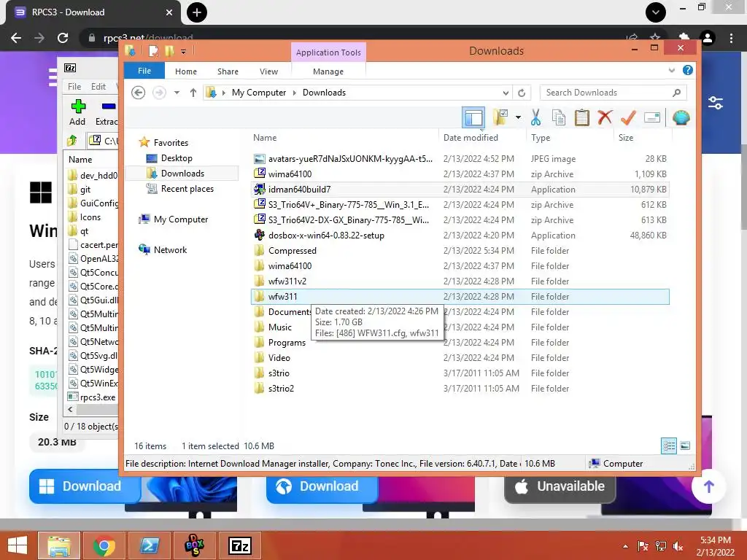Sort files by Name column

click(265, 138)
